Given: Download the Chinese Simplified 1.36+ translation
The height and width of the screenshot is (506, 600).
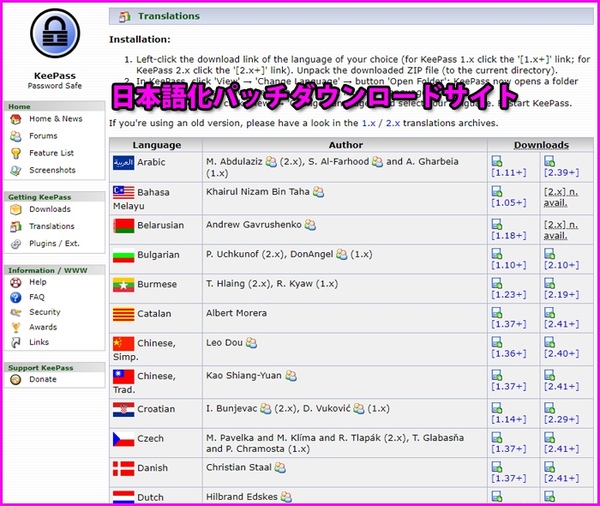Looking at the screenshot, I should [x=509, y=353].
